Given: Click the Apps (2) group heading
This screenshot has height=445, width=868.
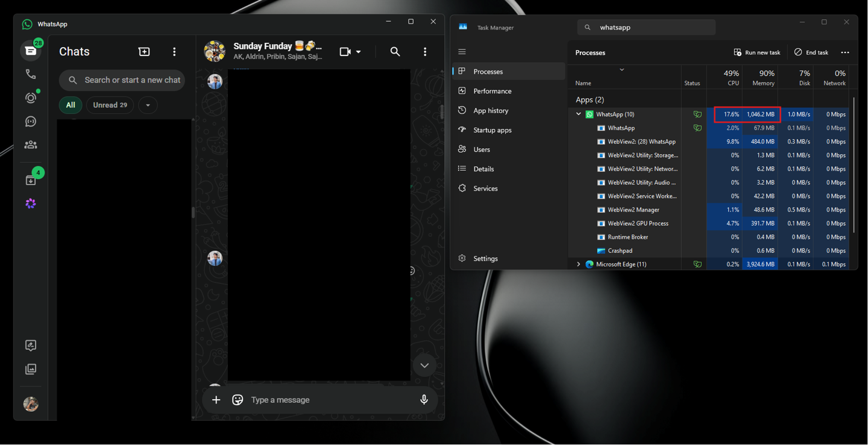Looking at the screenshot, I should [x=590, y=99].
